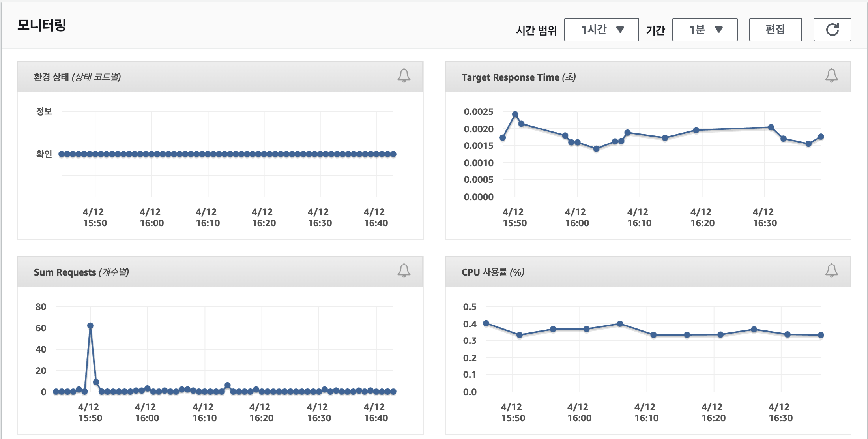868x439 pixels.
Task: Click highest point on Target Response Time
Action: (x=515, y=114)
